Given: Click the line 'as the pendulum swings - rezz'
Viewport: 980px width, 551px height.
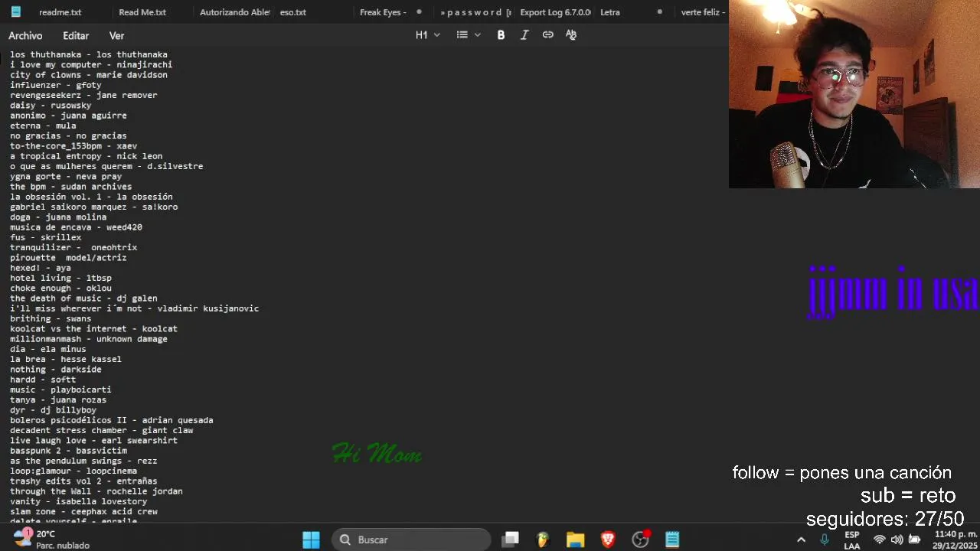Looking at the screenshot, I should 83,461.
